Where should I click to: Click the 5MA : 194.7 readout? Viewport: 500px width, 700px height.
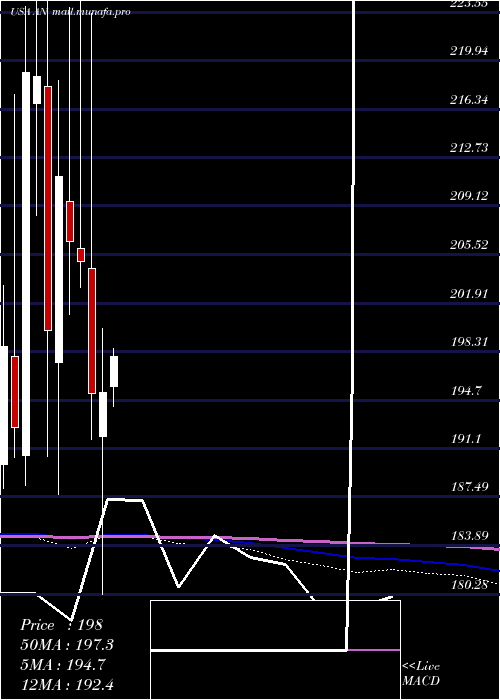point(63,664)
